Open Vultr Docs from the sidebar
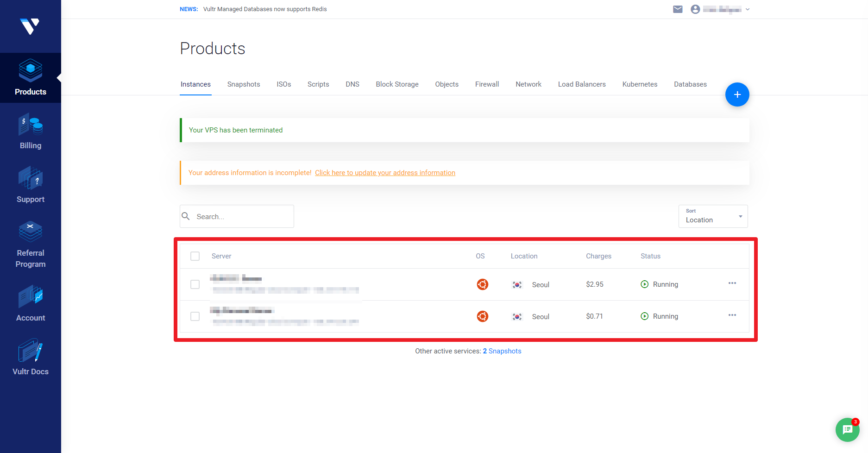 [31, 358]
